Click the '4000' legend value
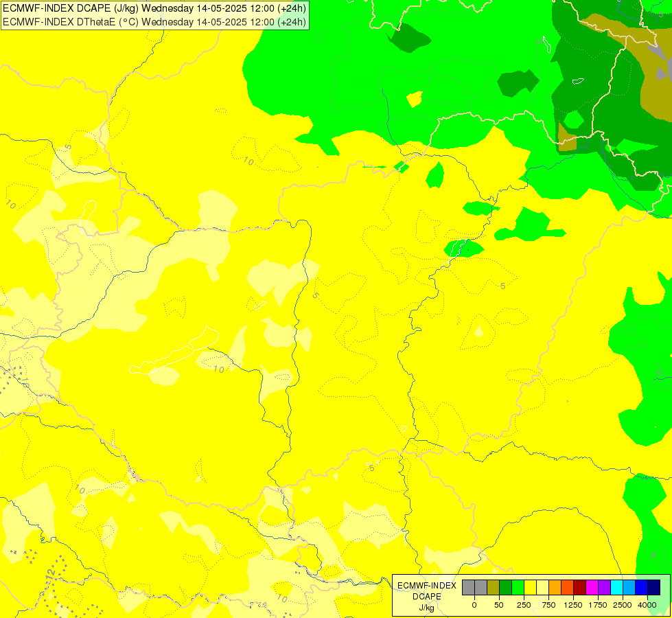Viewport: 672px width, 618px height. pos(647,605)
